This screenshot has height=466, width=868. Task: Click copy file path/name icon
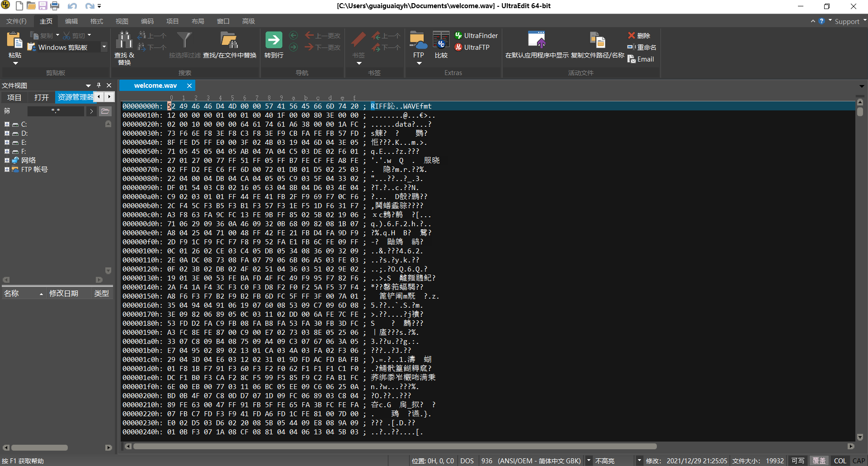tap(597, 40)
